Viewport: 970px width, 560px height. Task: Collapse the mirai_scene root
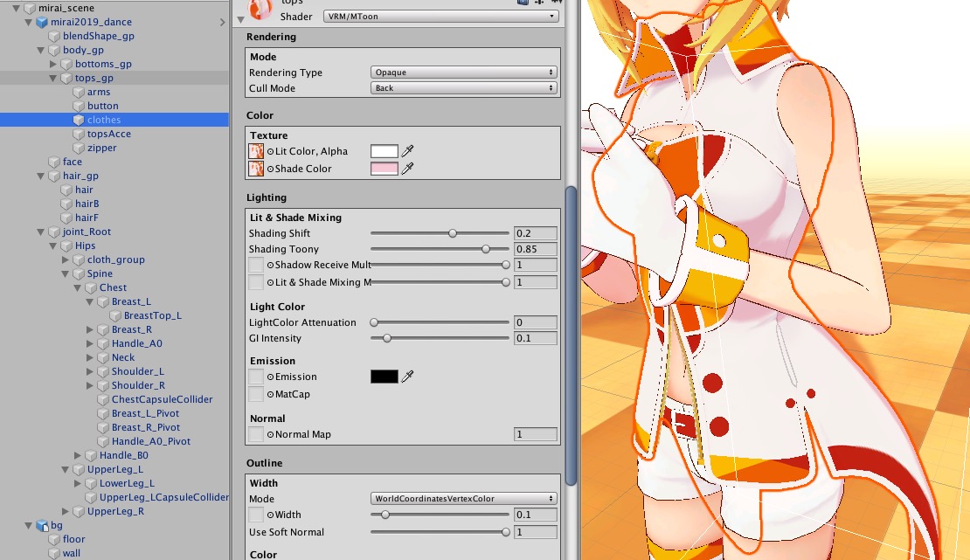[17, 8]
